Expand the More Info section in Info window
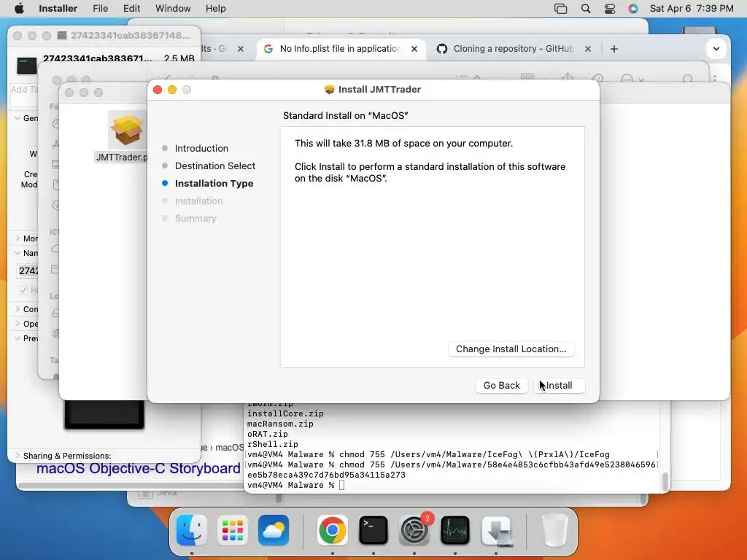This screenshot has height=560, width=747. 18,238
